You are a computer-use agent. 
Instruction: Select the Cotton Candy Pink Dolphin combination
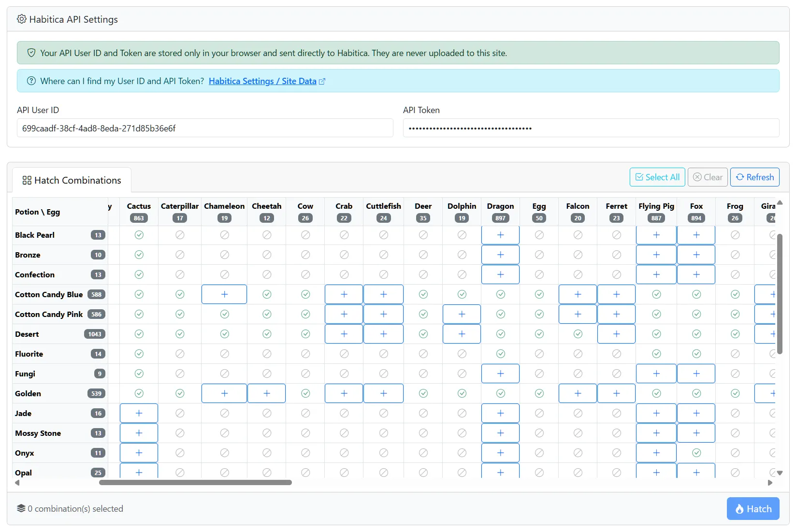pyautogui.click(x=462, y=314)
